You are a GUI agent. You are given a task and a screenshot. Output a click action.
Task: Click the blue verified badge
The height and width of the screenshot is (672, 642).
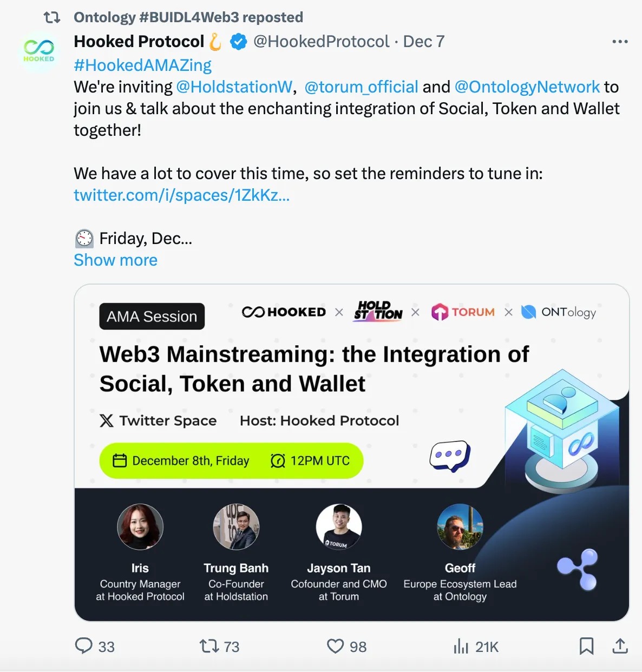tap(239, 42)
